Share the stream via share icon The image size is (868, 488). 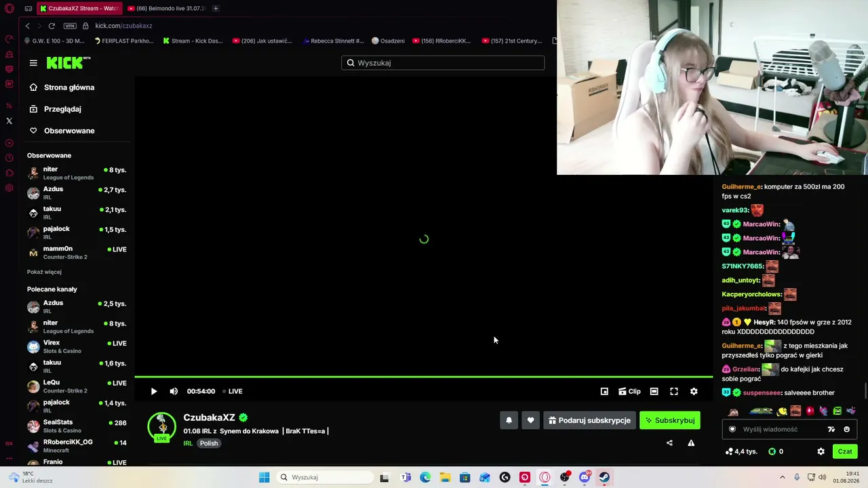(x=669, y=443)
